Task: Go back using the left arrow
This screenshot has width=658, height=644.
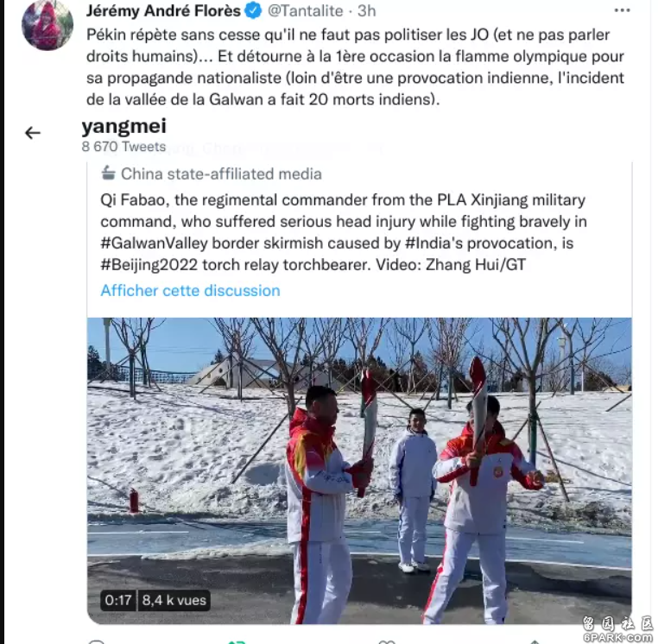Action: 33,133
